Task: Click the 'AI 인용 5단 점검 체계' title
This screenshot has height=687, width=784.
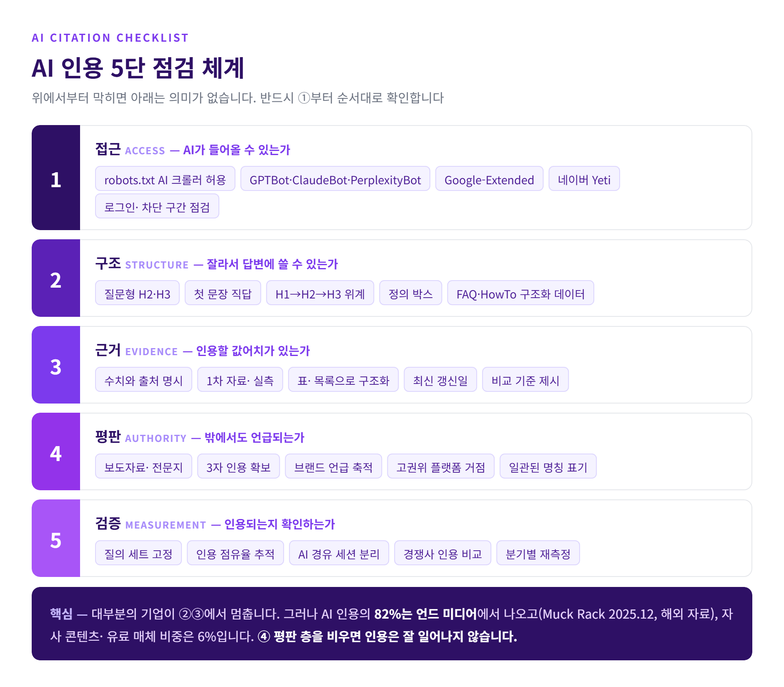Action: (138, 68)
